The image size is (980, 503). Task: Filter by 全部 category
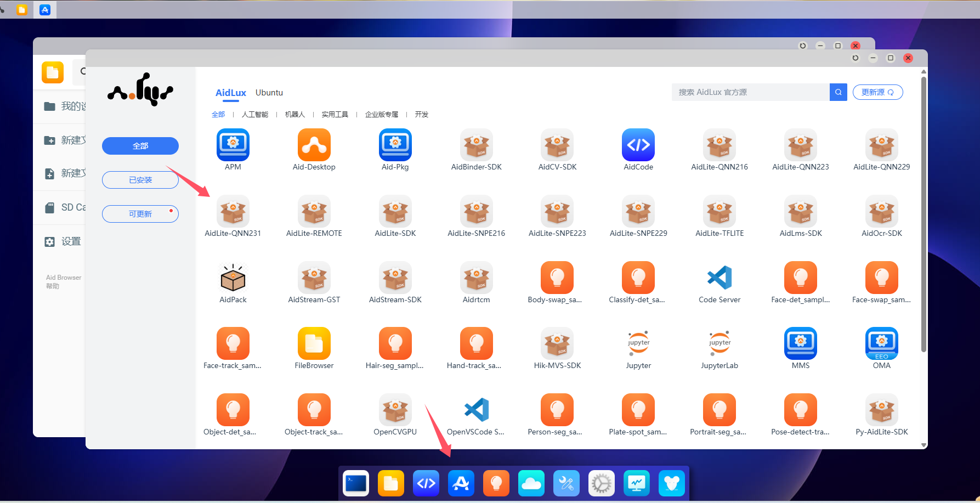click(218, 115)
